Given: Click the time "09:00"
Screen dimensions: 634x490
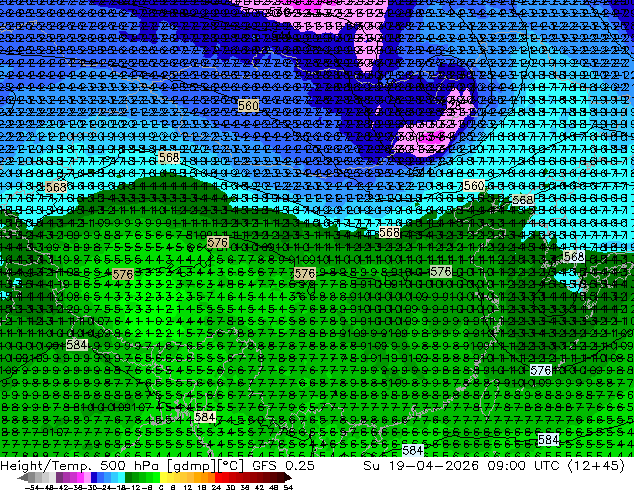Looking at the screenshot, I should click(506, 465).
